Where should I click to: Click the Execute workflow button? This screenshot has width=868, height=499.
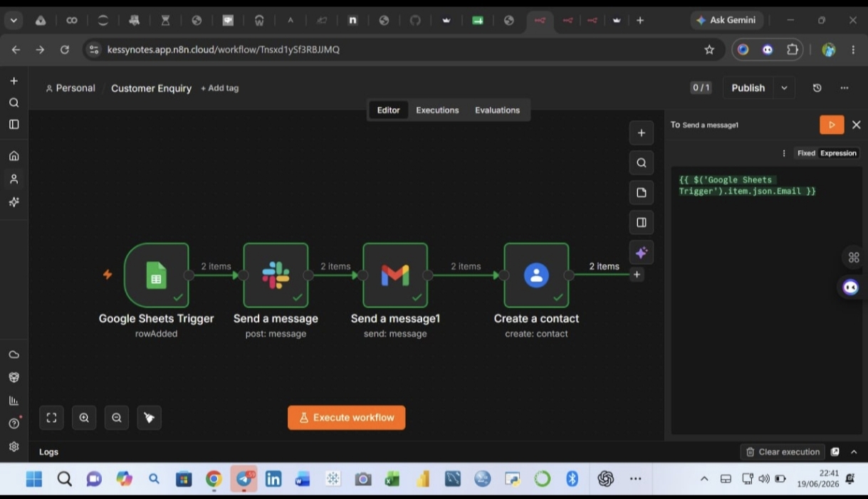tap(347, 418)
